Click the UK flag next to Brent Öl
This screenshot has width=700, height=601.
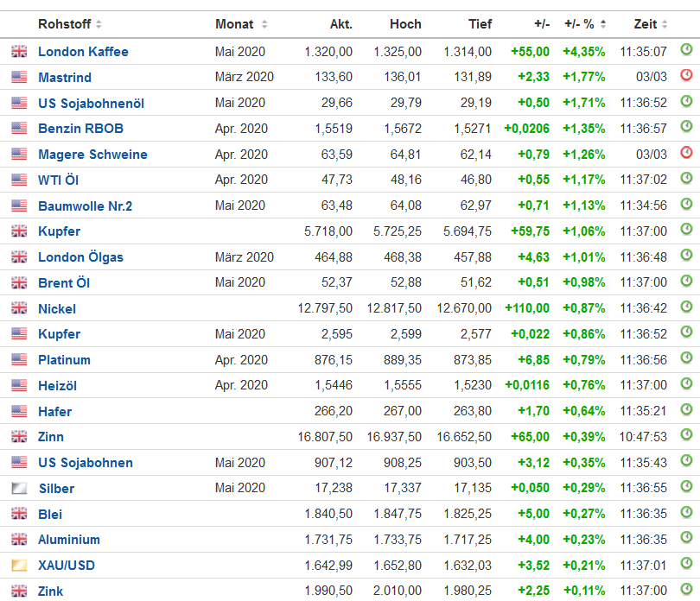[19, 282]
